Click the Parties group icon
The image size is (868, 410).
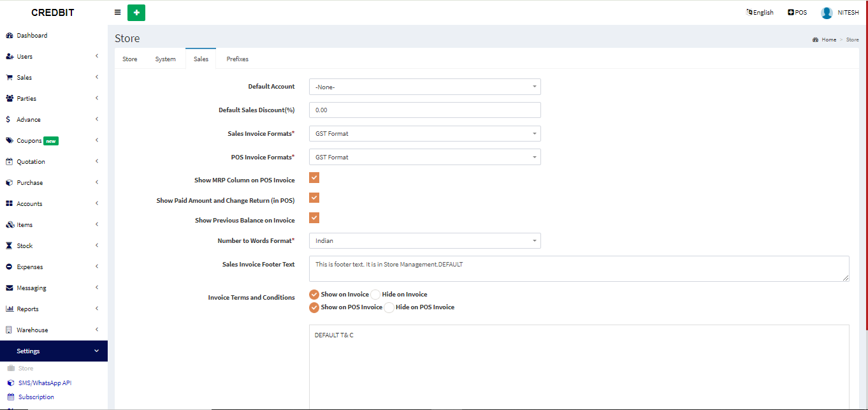10,99
